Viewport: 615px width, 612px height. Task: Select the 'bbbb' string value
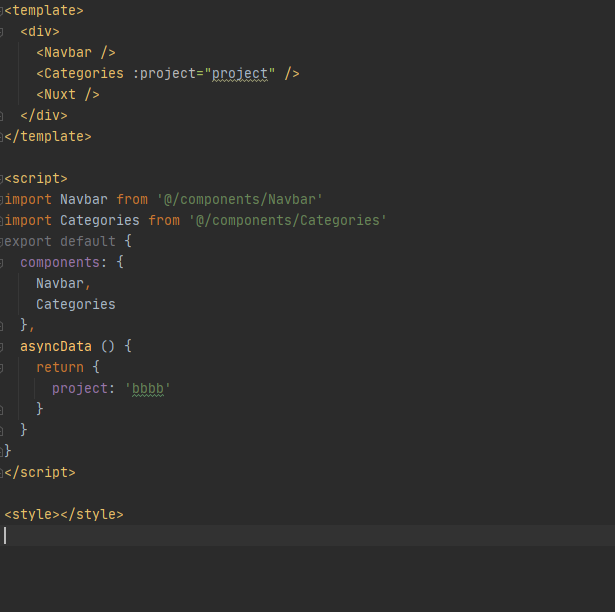coord(148,388)
